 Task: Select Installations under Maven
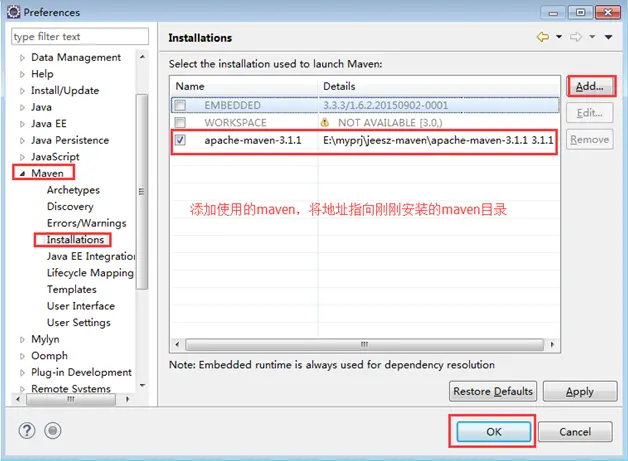coord(75,240)
